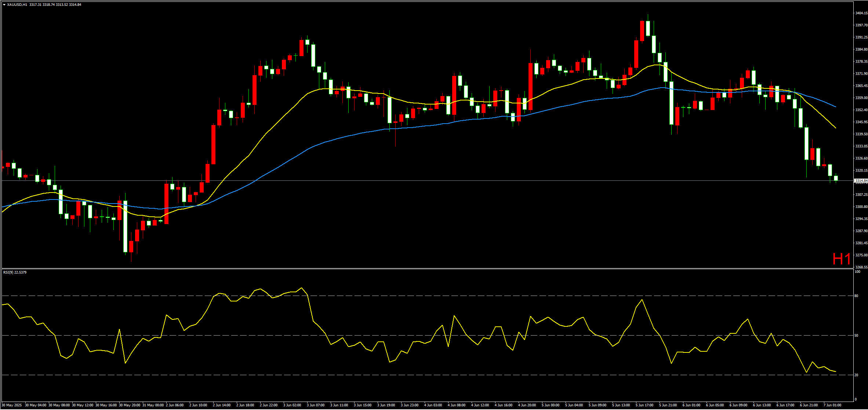Click the 31 May 00:00 time label
Screen dimensions: 868x410
153,405
